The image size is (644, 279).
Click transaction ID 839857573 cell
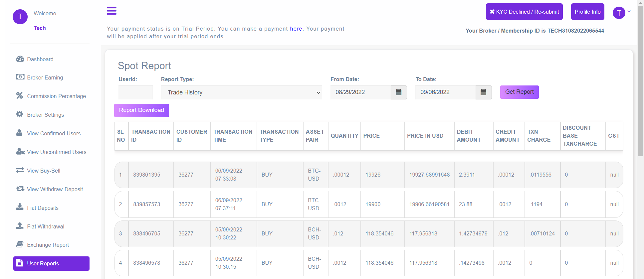pos(151,204)
